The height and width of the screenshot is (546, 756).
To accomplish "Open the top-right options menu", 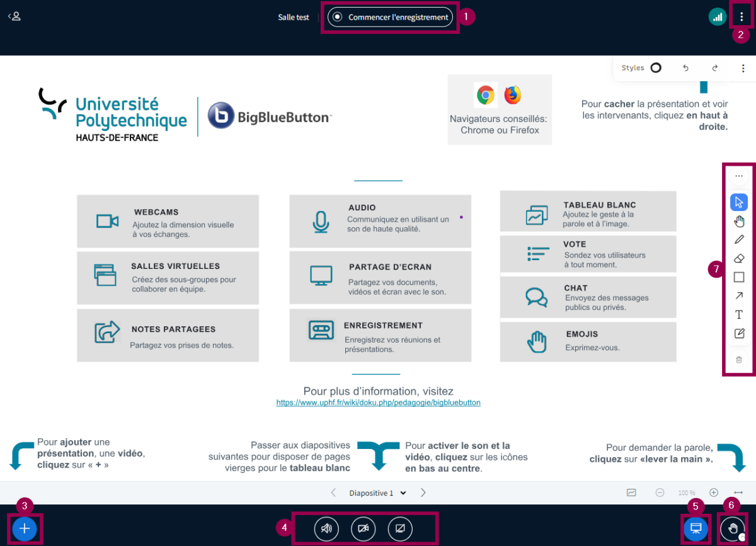I will click(742, 17).
